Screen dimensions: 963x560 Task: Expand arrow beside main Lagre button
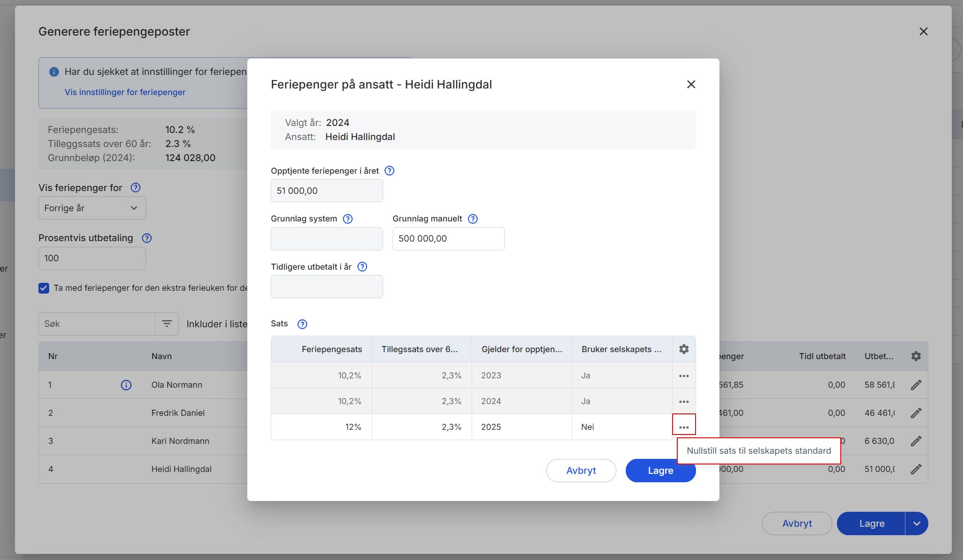point(916,523)
